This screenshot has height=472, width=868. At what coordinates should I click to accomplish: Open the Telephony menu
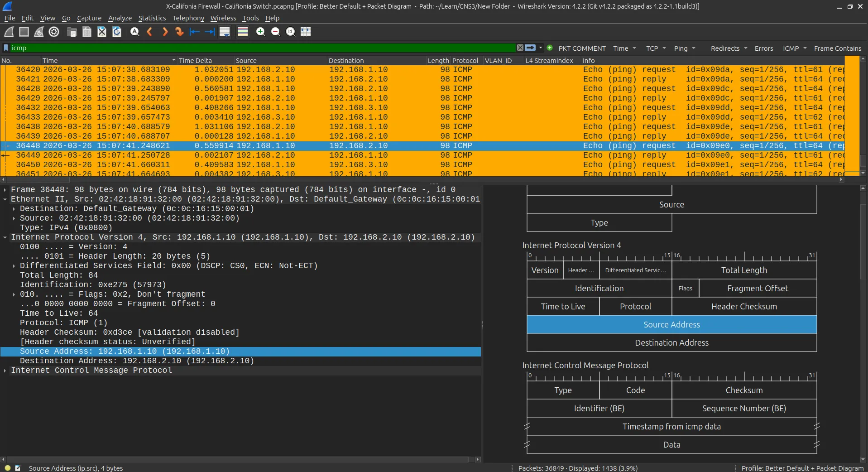coord(188,18)
